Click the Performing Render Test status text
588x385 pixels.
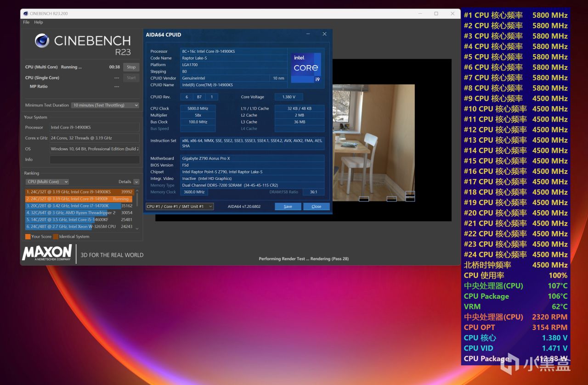tap(304, 259)
